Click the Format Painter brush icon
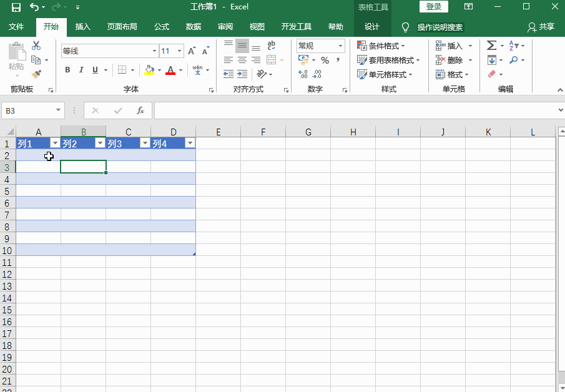Viewport: 565px width, 392px height. point(36,74)
